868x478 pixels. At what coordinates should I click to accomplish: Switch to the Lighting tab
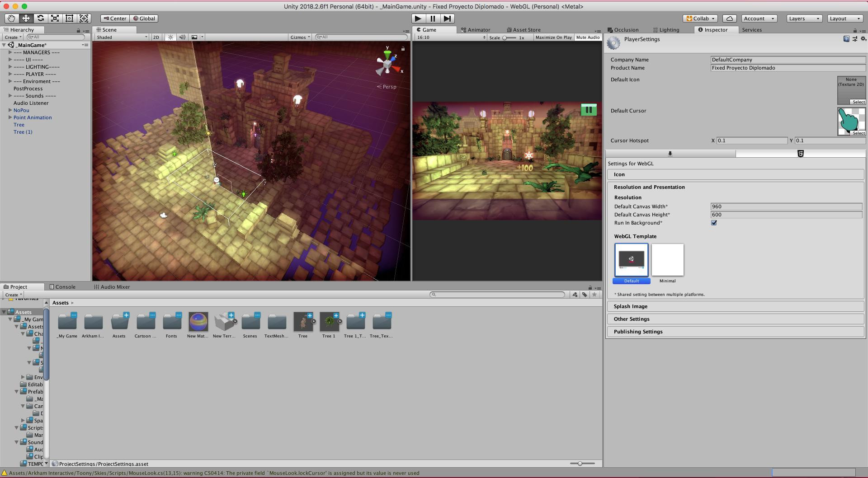[666, 30]
